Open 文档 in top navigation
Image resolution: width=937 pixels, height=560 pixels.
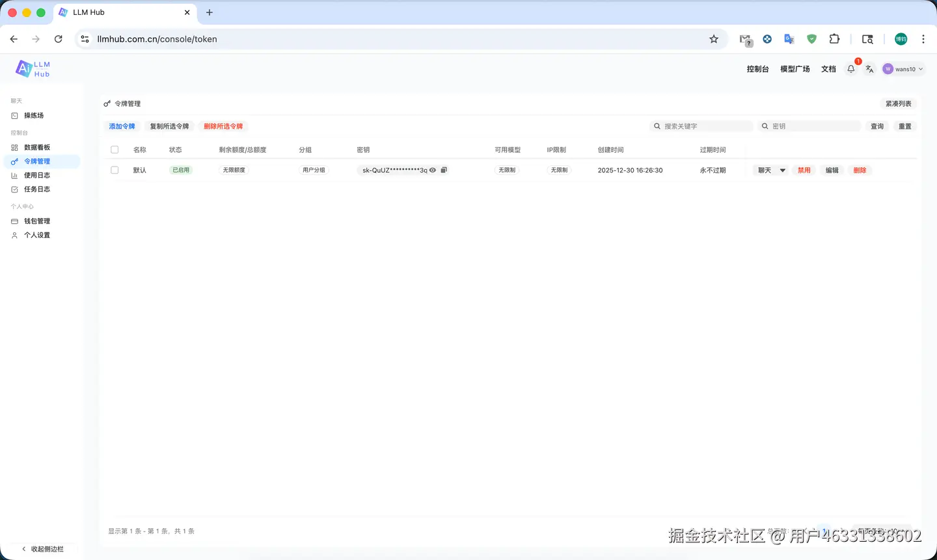tap(828, 69)
